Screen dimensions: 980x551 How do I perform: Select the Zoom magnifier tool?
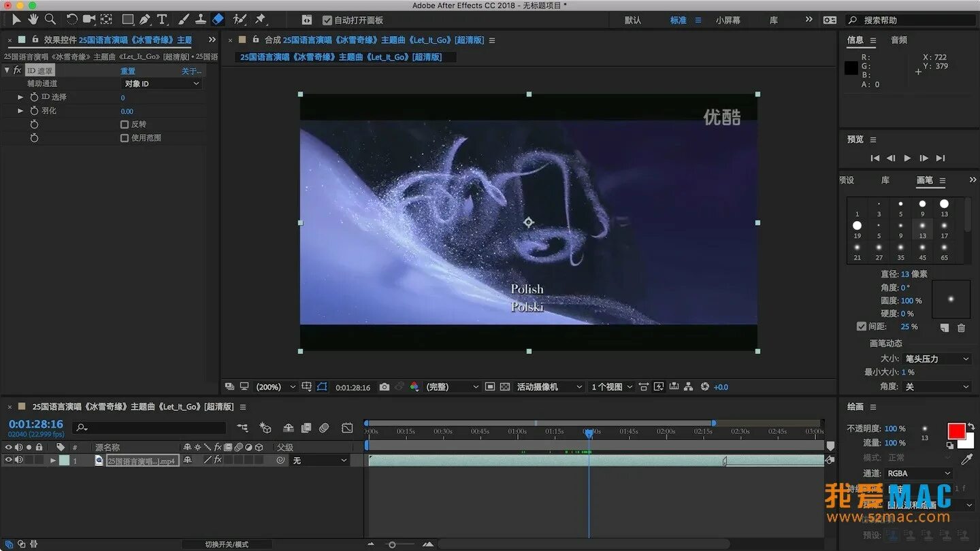click(x=50, y=20)
